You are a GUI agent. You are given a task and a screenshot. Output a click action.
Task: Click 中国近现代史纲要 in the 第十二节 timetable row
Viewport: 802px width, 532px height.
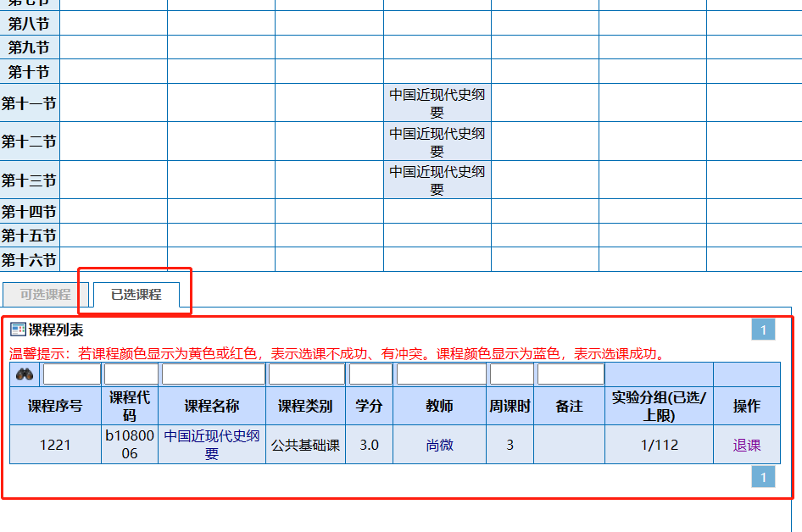[437, 141]
